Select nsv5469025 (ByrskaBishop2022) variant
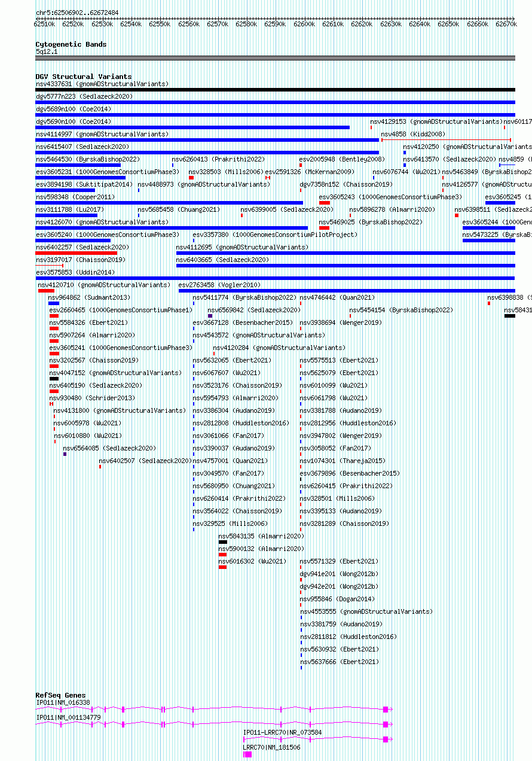 371,222
